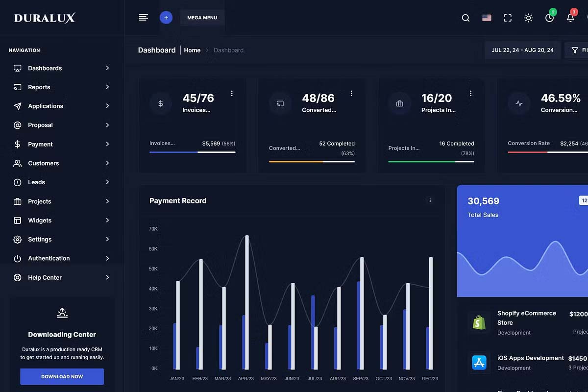Click the blue plus quick-add button
The width and height of the screenshot is (588, 392).
tap(166, 18)
